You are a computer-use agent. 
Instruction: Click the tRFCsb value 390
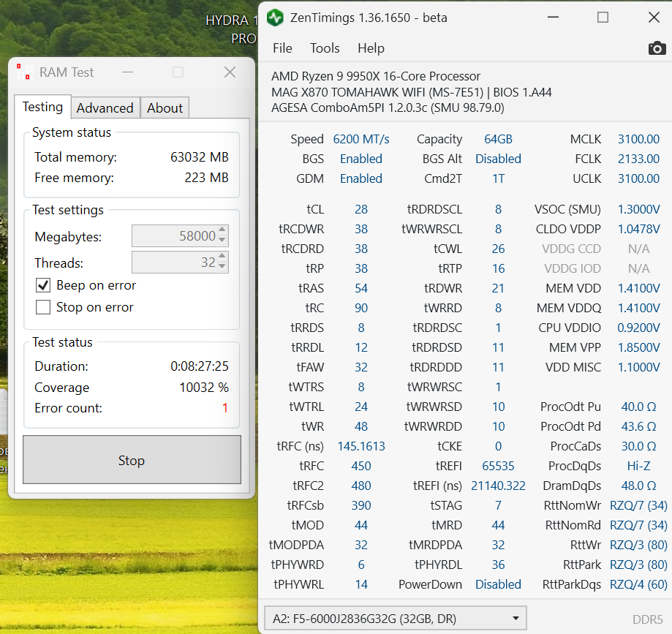click(361, 505)
